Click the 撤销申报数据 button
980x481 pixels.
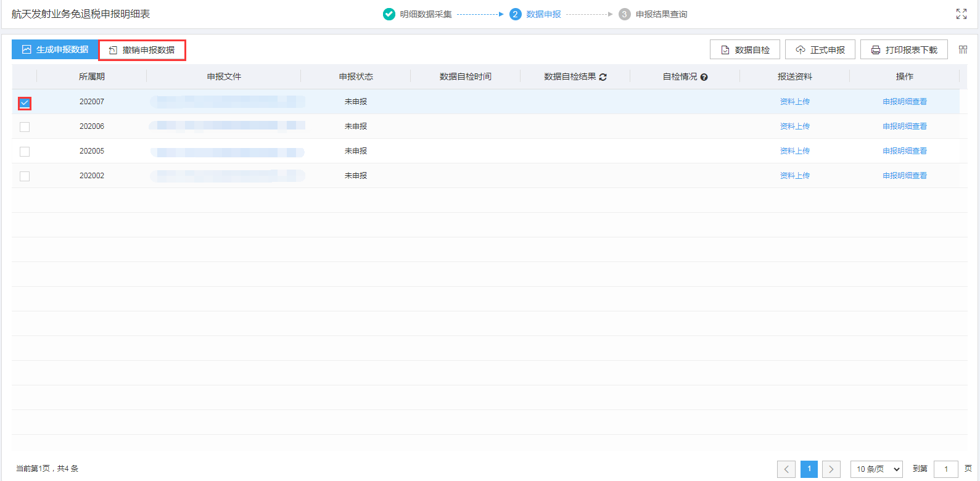coord(142,50)
